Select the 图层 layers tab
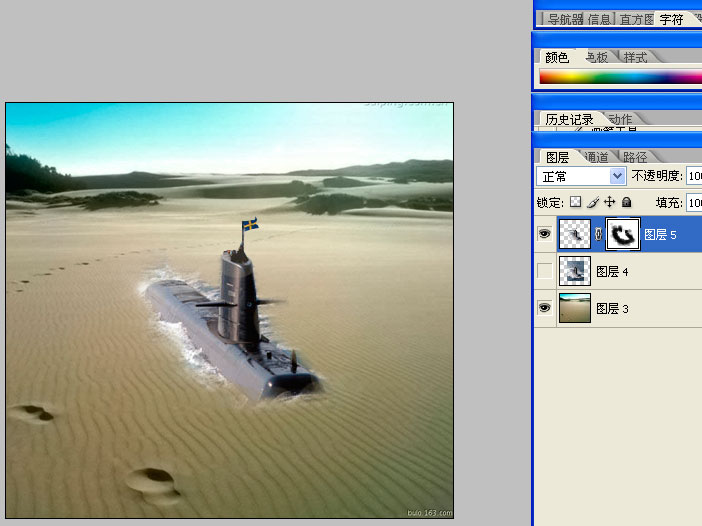Screen dimensions: 702x526 [557, 157]
